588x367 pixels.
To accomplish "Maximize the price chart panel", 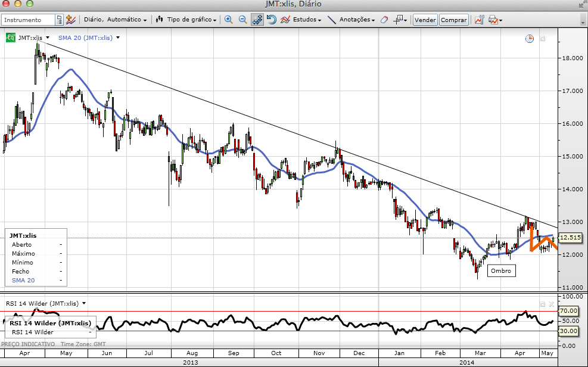I will (543, 39).
